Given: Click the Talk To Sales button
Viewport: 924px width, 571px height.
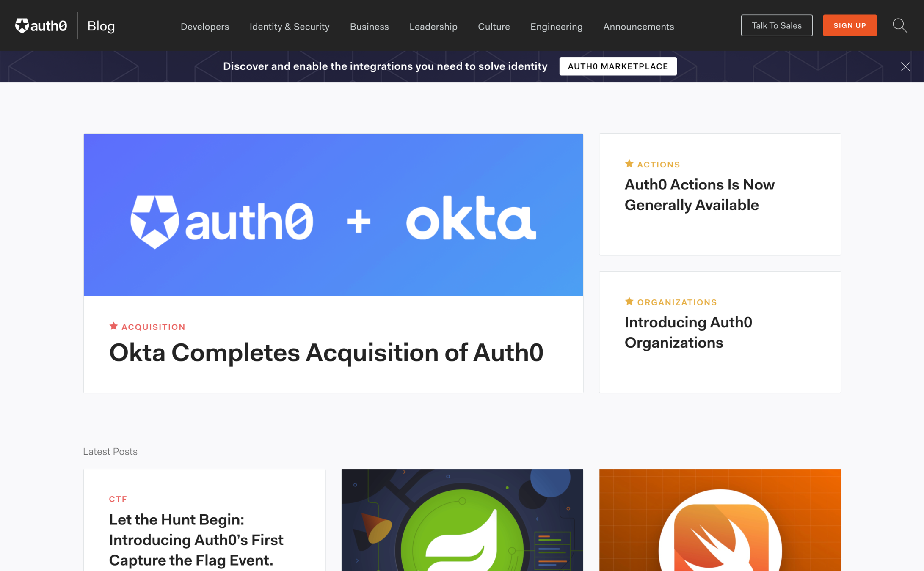Looking at the screenshot, I should [776, 26].
